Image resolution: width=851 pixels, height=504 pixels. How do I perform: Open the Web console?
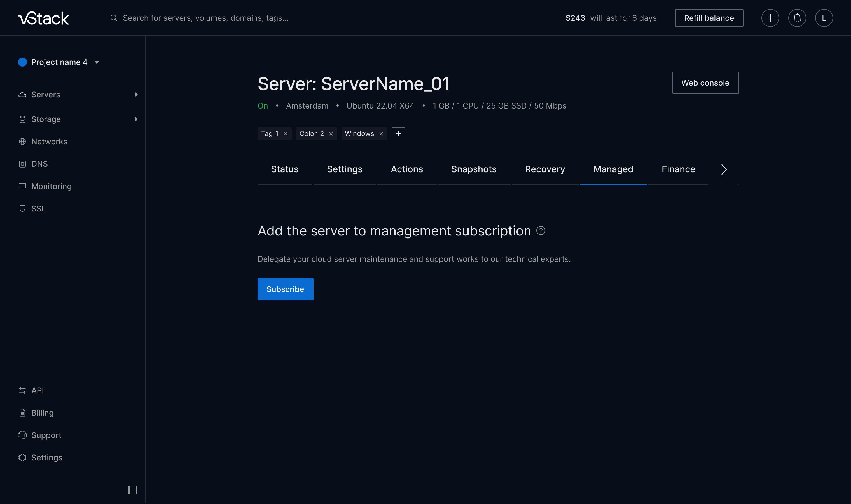pyautogui.click(x=705, y=83)
